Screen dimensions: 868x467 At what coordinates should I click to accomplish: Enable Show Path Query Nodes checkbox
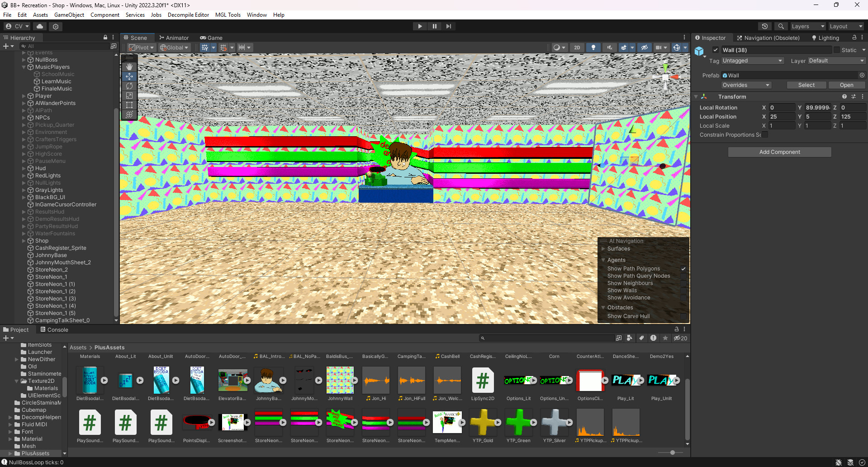pyautogui.click(x=683, y=276)
